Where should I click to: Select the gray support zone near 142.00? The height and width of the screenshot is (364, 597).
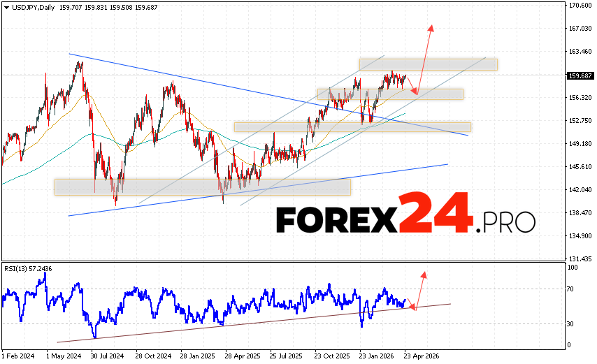[202, 187]
